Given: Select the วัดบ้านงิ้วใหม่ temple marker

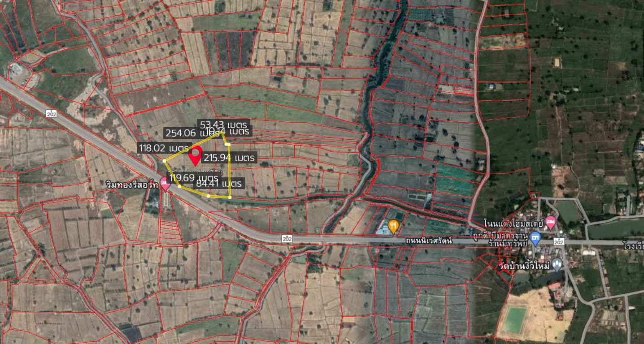Looking at the screenshot, I should [557, 265].
